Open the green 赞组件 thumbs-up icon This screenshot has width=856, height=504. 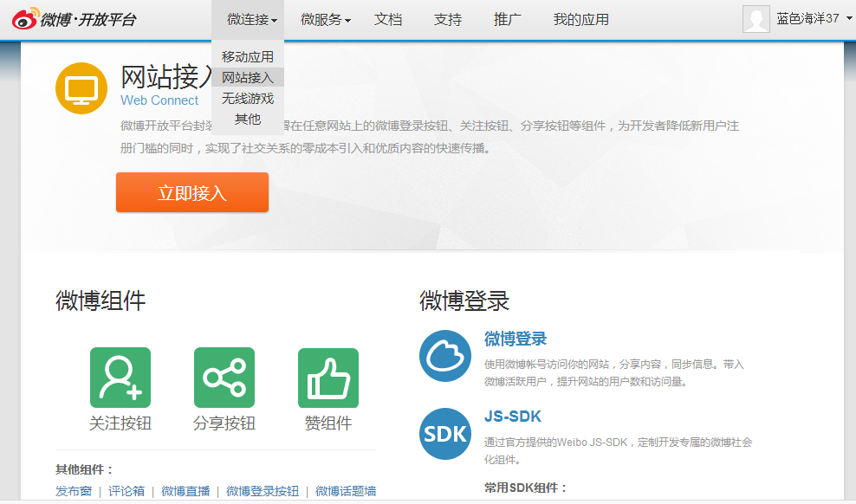(328, 378)
